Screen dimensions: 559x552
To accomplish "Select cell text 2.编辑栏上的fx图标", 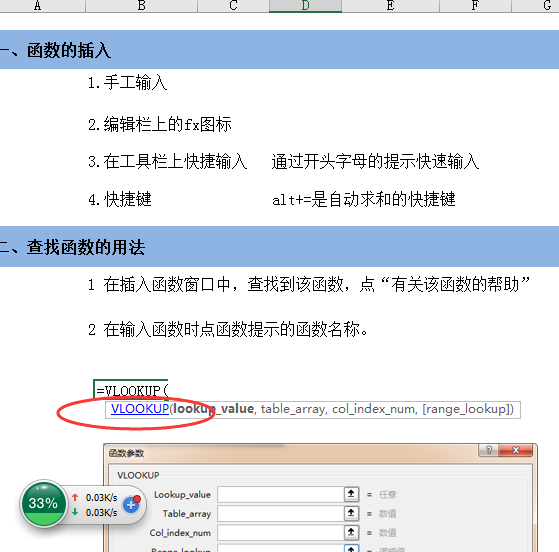I will pos(160,124).
